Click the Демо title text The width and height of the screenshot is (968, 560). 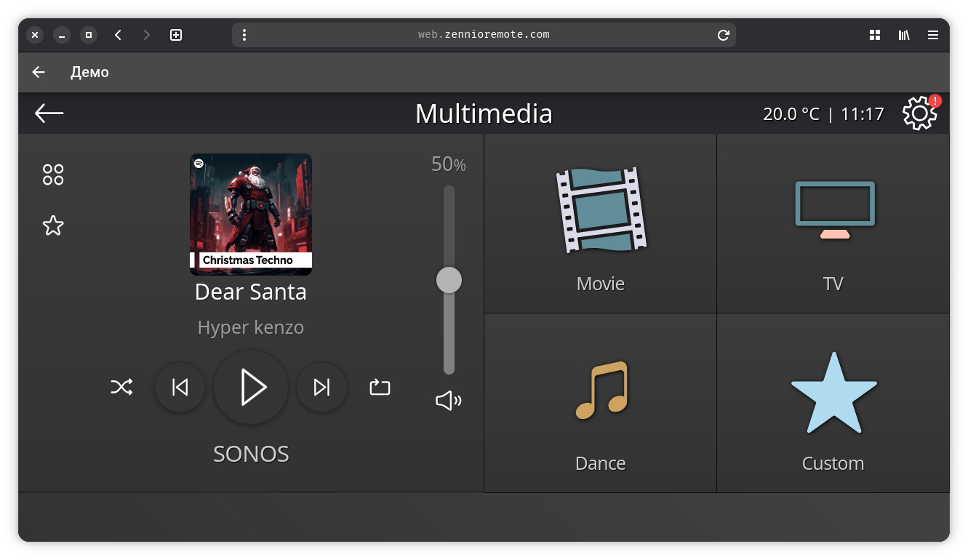point(89,72)
